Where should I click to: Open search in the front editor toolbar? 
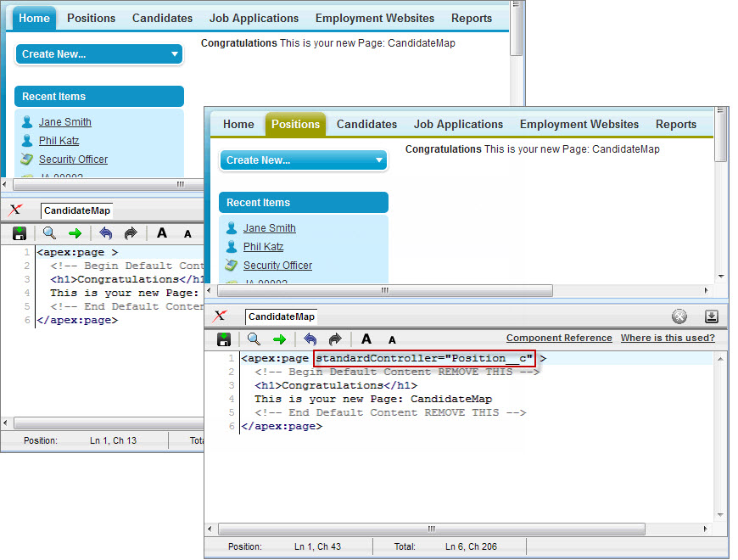click(254, 339)
